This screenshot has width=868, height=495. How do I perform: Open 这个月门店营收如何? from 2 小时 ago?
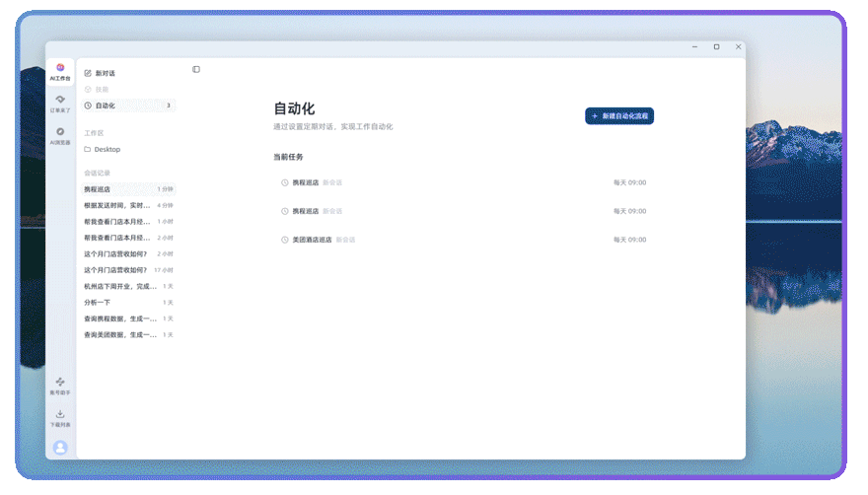tap(128, 253)
